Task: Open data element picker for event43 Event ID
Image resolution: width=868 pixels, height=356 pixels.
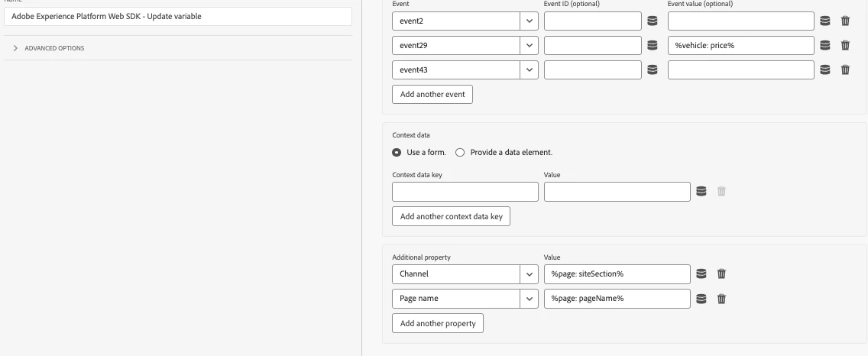Action: pos(652,70)
